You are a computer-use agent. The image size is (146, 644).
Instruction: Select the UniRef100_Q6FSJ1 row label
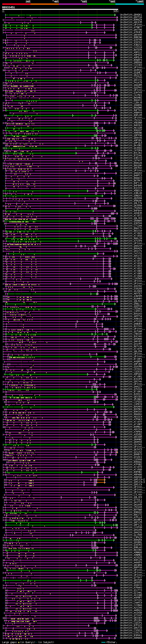[131, 525]
